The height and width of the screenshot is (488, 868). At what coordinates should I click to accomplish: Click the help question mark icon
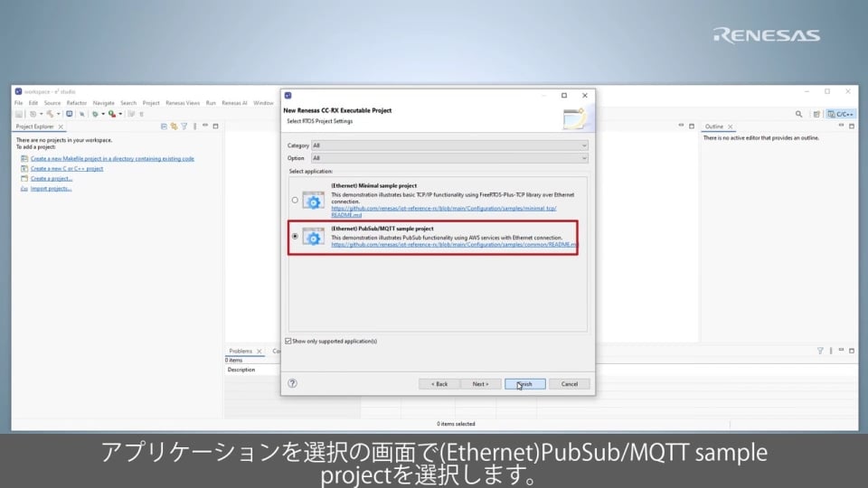coord(292,383)
